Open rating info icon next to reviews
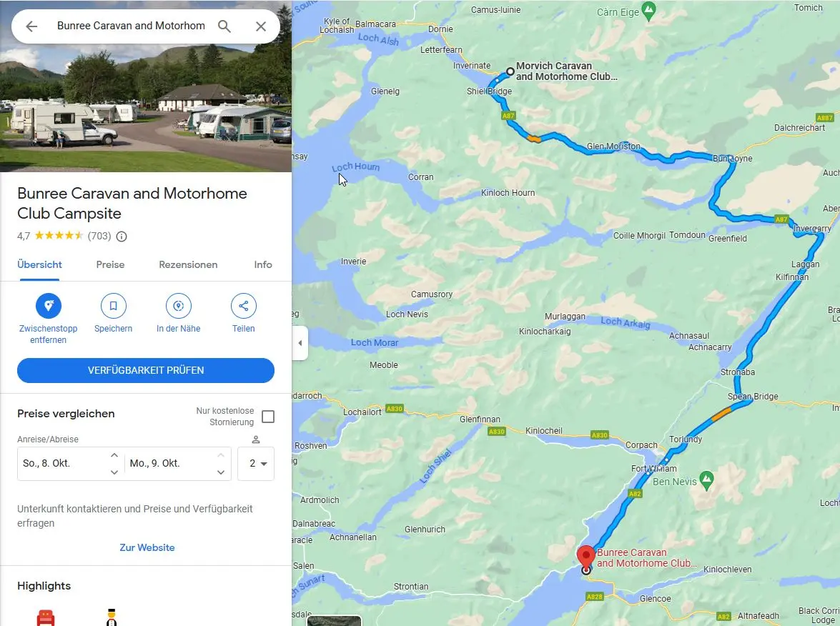 [122, 236]
